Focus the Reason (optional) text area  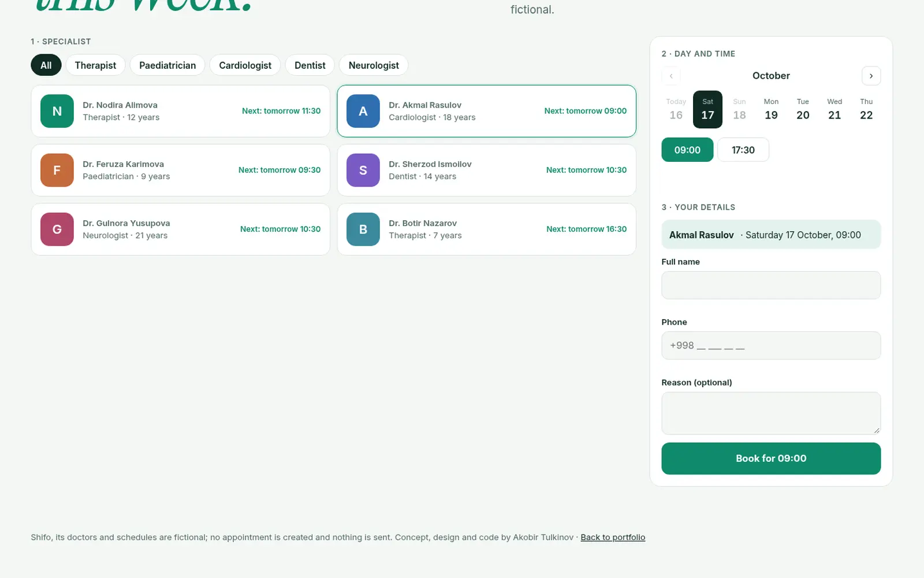771,413
